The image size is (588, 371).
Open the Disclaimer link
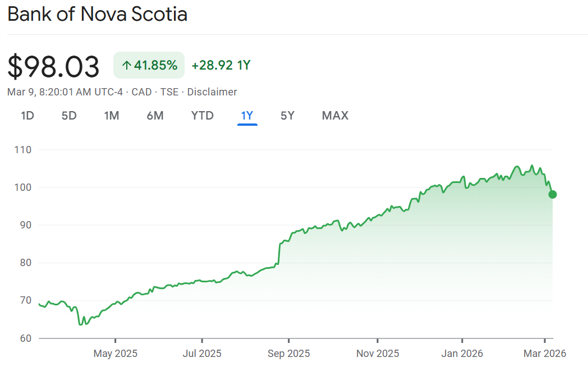212,92
